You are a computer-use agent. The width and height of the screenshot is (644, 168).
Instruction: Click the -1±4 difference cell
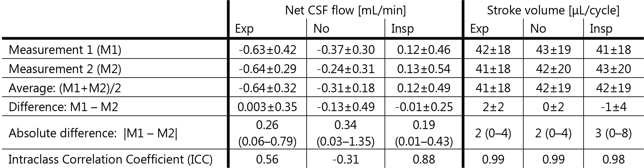613,107
